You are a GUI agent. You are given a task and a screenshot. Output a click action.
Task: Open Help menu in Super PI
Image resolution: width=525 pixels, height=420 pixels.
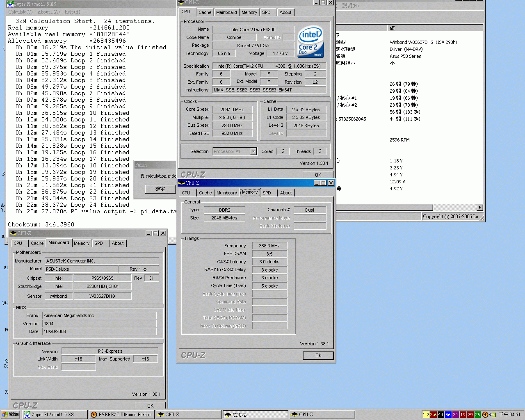tap(72, 12)
